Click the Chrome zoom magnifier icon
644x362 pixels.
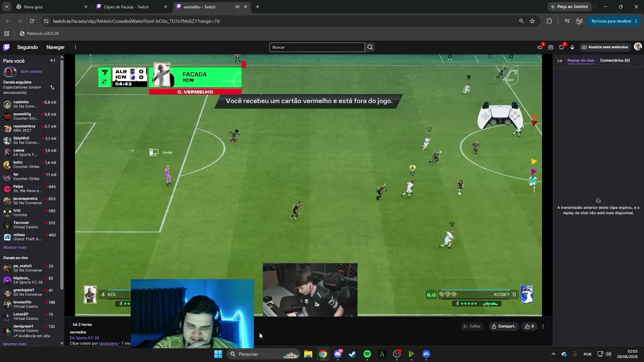[521, 21]
